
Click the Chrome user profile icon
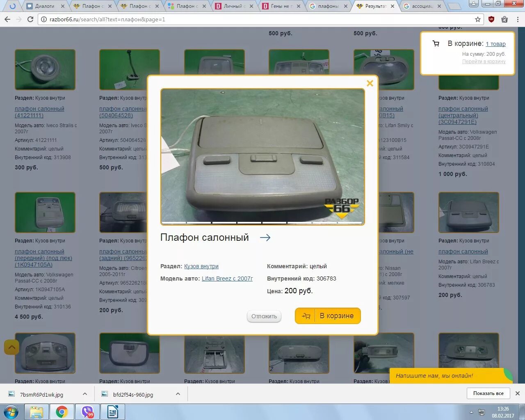coord(473,4)
